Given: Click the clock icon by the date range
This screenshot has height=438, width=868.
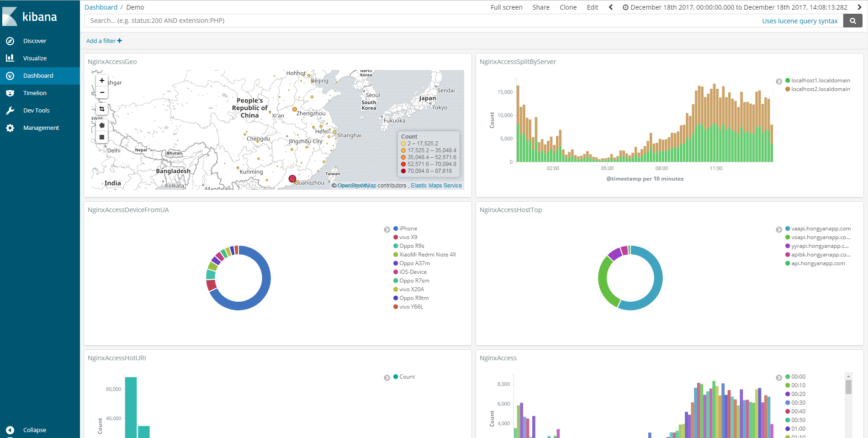Looking at the screenshot, I should [x=626, y=7].
